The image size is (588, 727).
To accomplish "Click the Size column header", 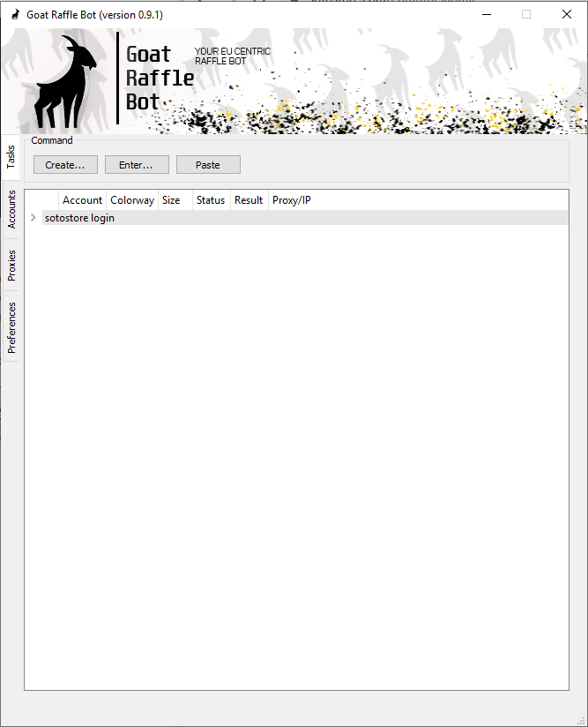I will (175, 200).
